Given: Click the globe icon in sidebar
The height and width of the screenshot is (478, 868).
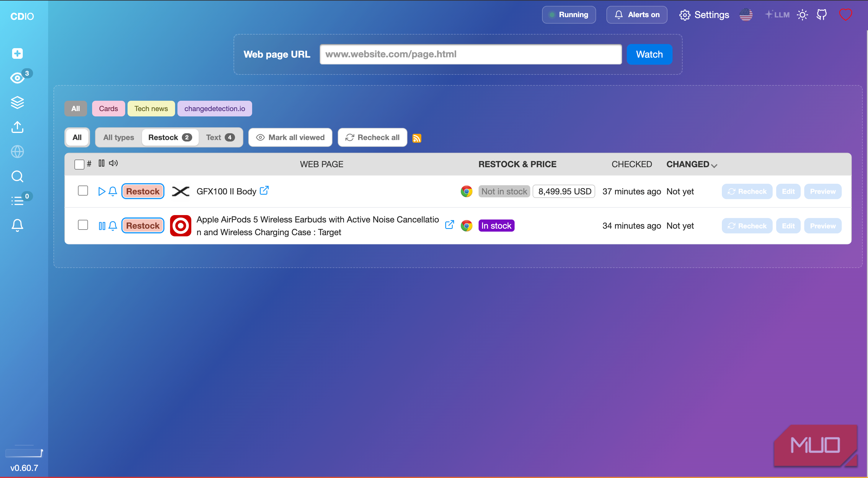Looking at the screenshot, I should click(x=17, y=152).
